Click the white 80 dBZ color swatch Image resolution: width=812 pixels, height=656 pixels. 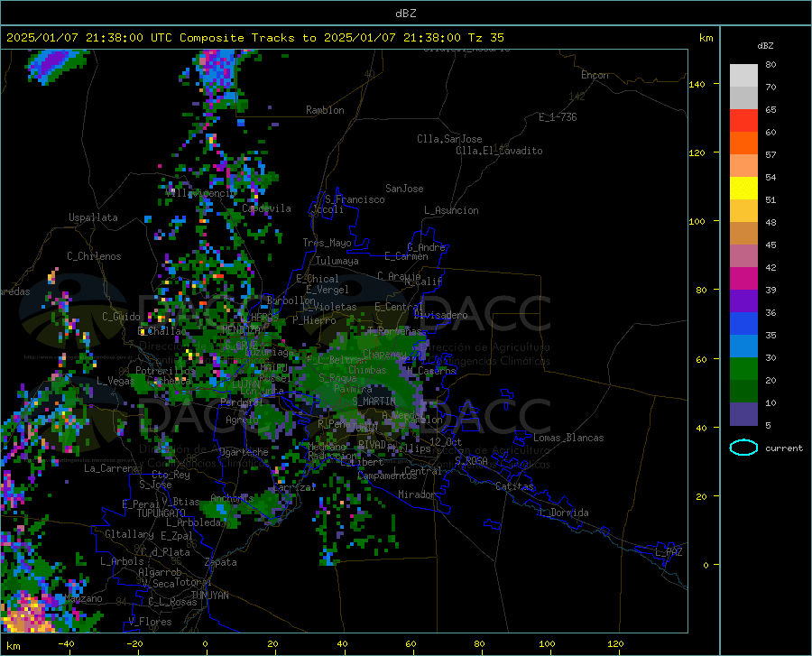743,76
